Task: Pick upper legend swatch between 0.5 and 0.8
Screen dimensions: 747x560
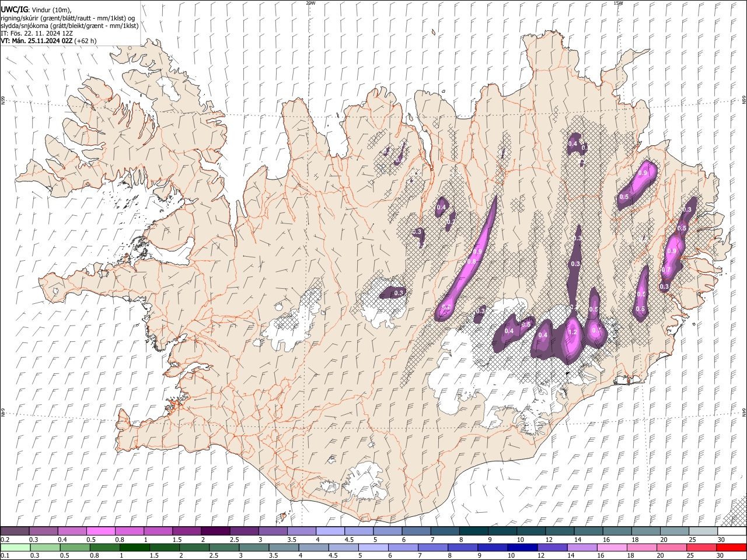Action: (x=100, y=531)
